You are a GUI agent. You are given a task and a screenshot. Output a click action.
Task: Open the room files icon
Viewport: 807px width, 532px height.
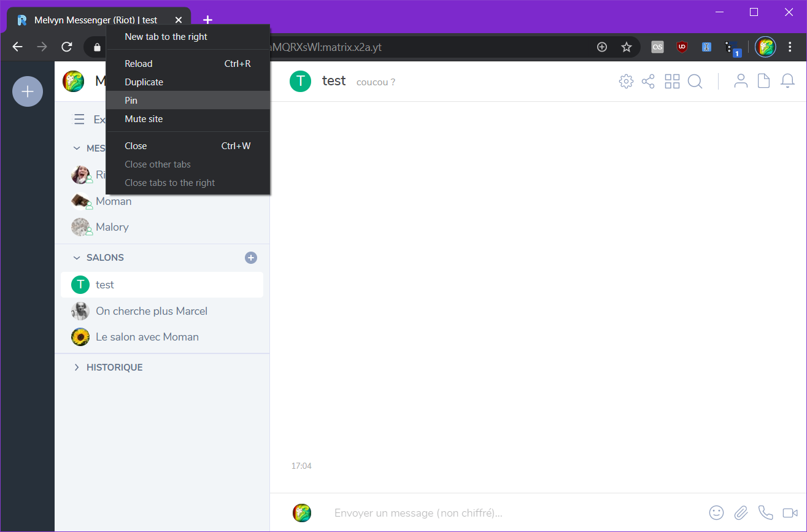pos(763,81)
